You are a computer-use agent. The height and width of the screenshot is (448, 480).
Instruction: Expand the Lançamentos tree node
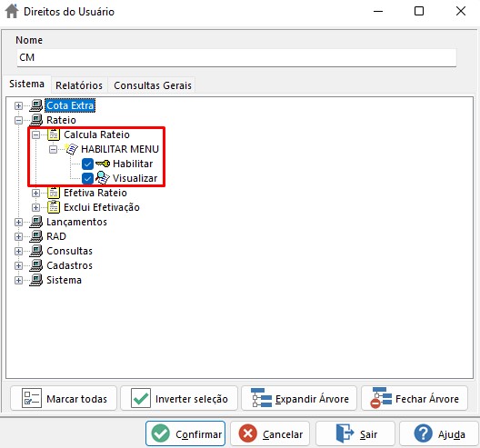[x=18, y=222]
